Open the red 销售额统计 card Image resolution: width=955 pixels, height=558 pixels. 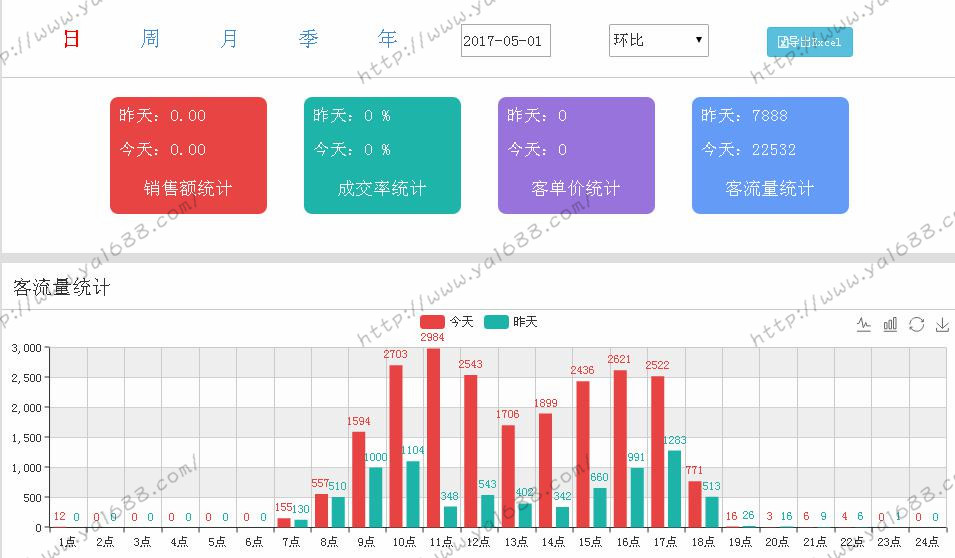pyautogui.click(x=188, y=155)
